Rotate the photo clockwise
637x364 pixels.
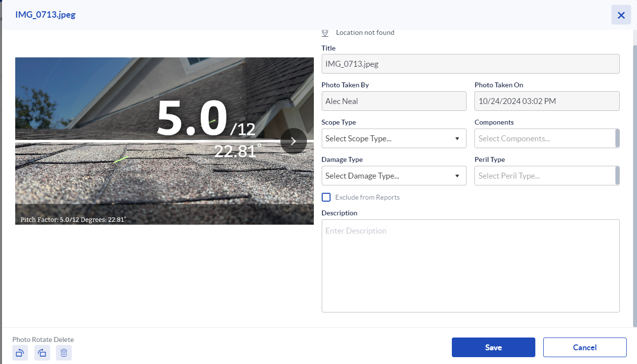click(42, 353)
